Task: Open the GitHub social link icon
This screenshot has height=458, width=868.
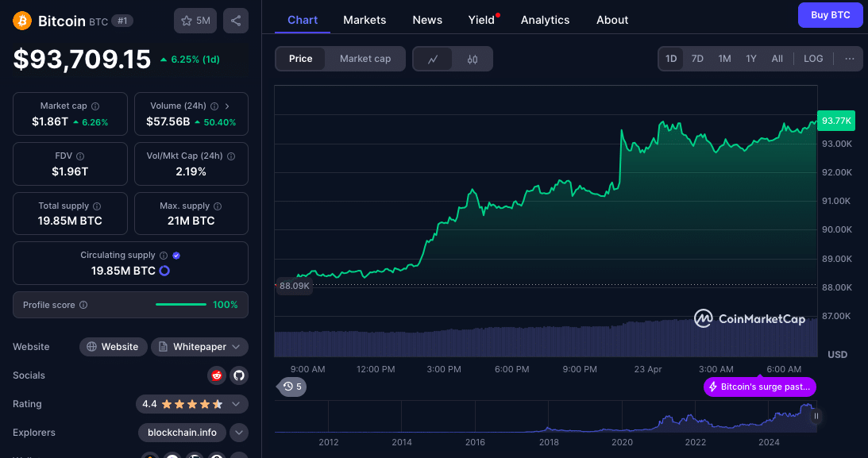Action: [x=238, y=375]
